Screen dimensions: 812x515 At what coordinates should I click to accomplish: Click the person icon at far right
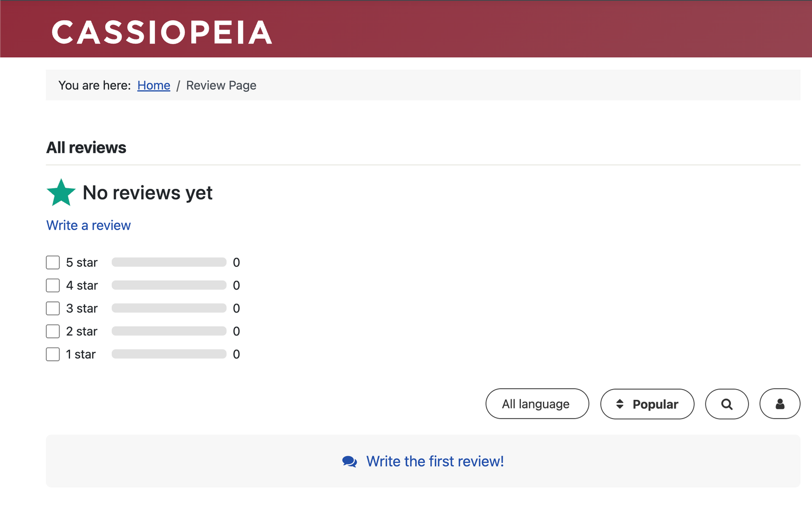pos(780,404)
